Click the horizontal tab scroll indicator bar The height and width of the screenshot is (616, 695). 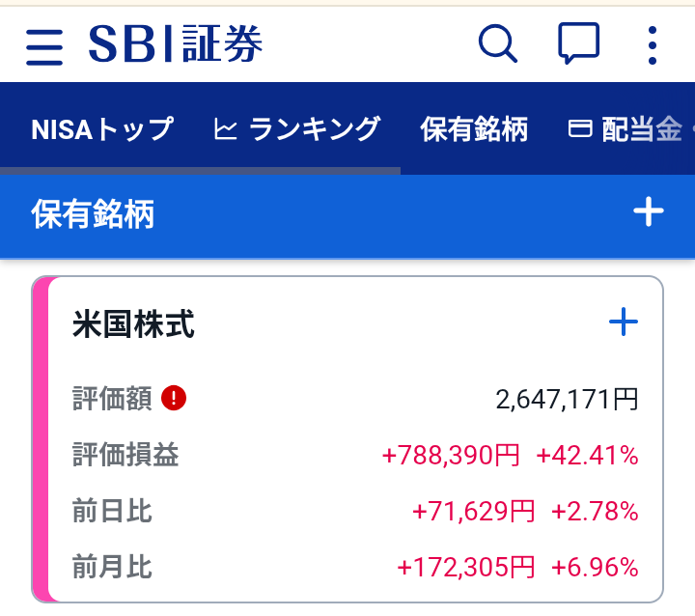(201, 171)
